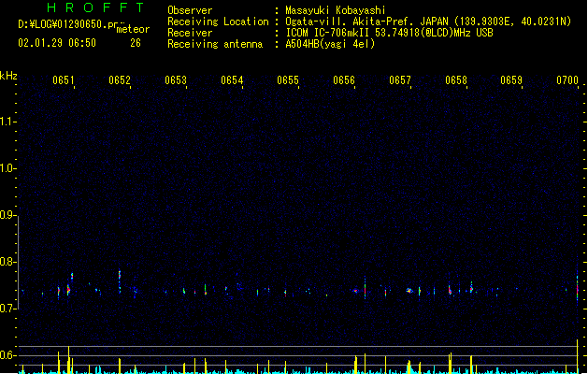Click the 0659 time marker

(511, 80)
